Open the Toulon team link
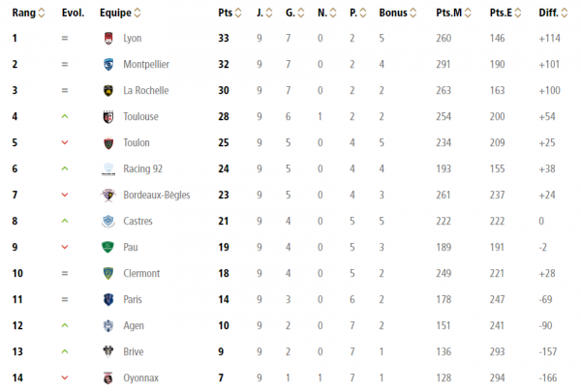The width and height of the screenshot is (581, 392). [x=137, y=143]
